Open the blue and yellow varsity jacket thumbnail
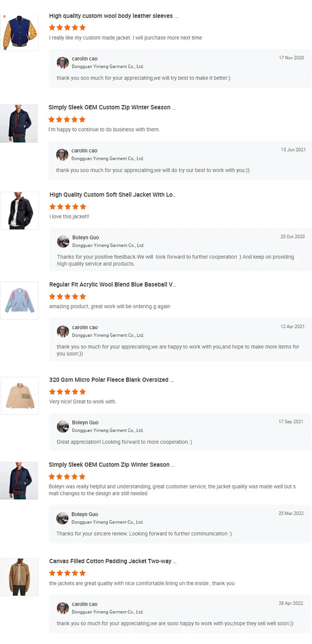The width and height of the screenshot is (312, 644). (20, 32)
